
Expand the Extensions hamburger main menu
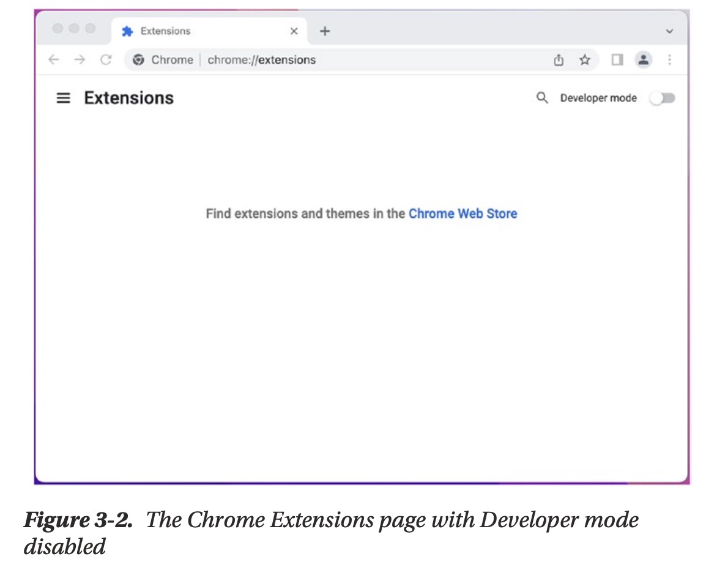pyautogui.click(x=63, y=98)
